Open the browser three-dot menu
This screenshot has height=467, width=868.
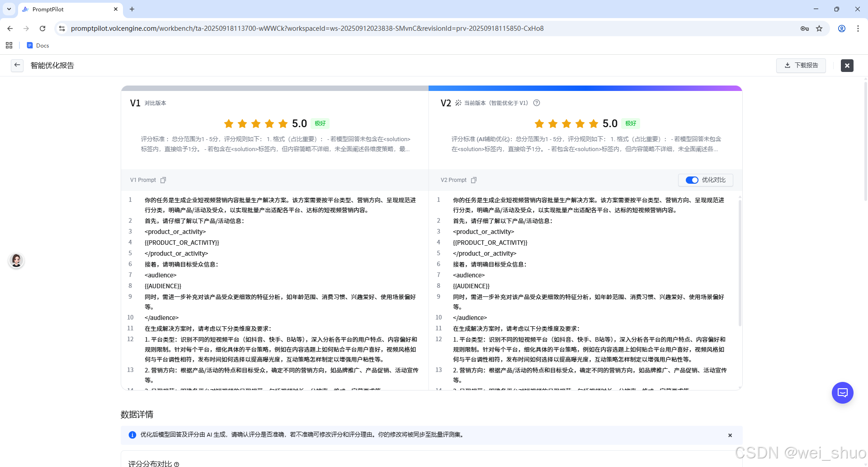coord(858,29)
